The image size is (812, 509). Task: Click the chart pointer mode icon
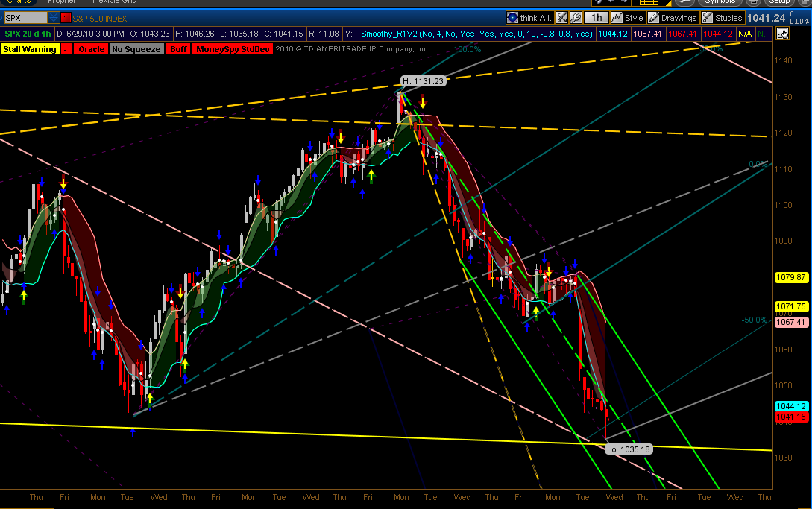click(782, 34)
